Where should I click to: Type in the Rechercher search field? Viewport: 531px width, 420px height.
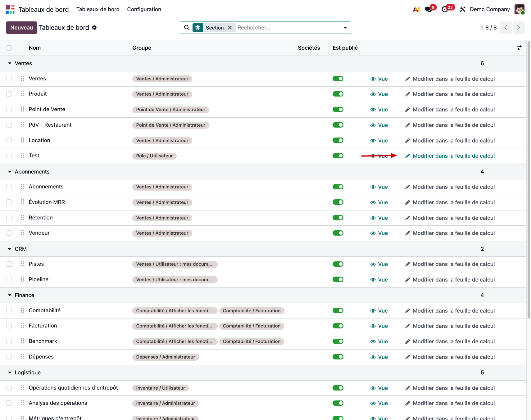click(x=287, y=28)
